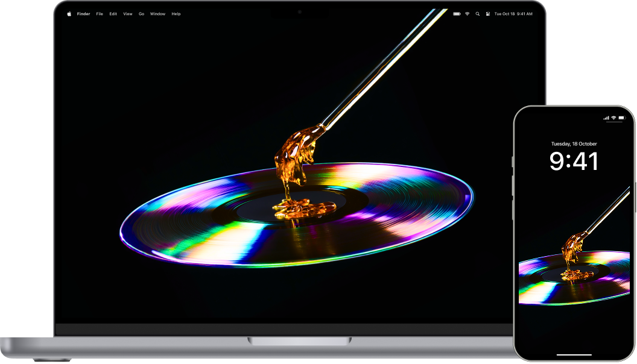Tap the iPhone clock showing 9:41
637x364 pixels.
(573, 160)
